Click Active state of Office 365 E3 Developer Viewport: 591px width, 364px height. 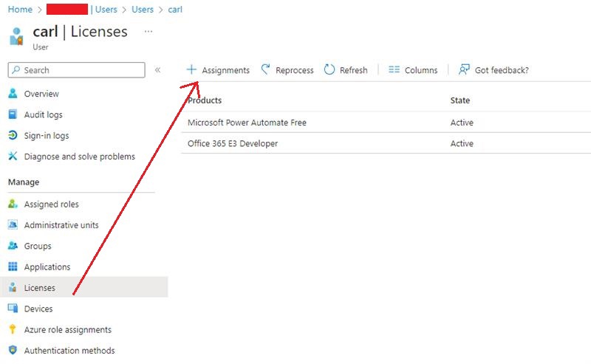click(462, 143)
